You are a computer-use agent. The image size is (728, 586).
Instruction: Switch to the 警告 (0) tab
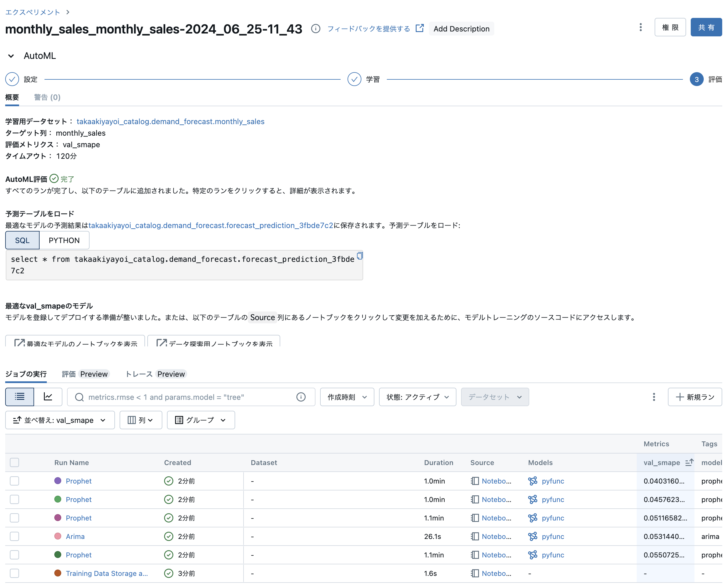tap(47, 97)
